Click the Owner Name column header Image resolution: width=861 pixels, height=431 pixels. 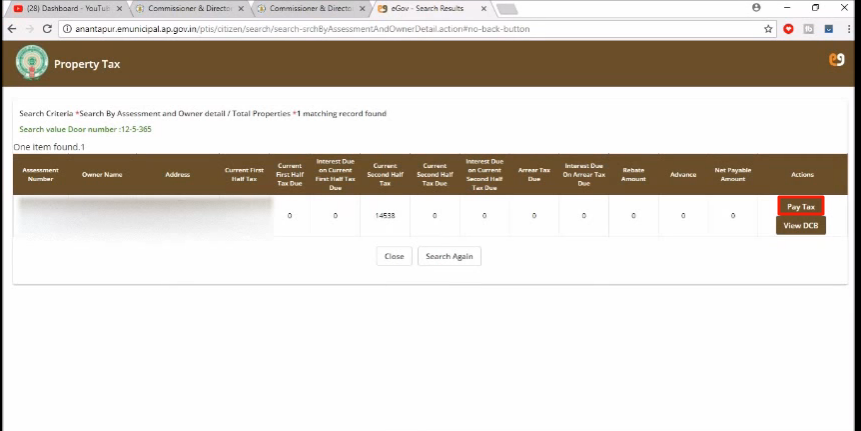102,175
